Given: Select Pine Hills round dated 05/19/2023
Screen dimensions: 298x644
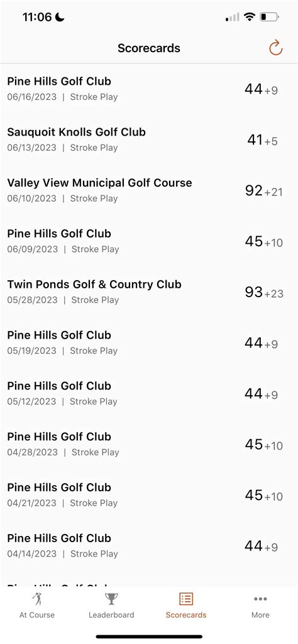Looking at the screenshot, I should 149,342.
